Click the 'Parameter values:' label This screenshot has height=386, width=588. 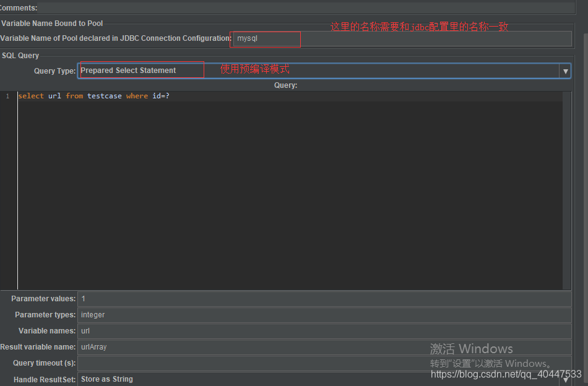pyautogui.click(x=43, y=299)
